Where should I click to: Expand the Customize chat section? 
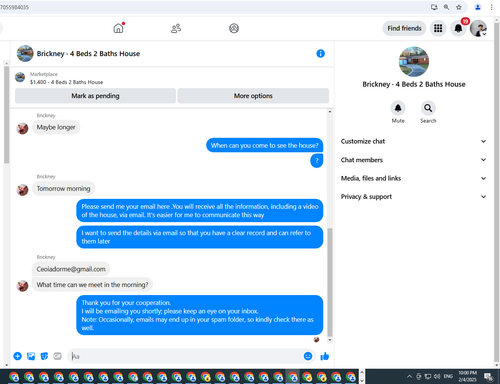coord(413,141)
